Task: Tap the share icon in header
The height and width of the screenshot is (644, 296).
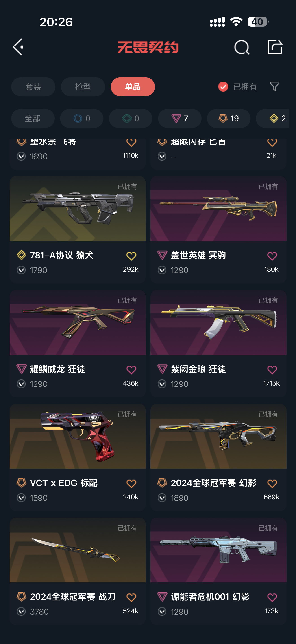Action: point(274,47)
